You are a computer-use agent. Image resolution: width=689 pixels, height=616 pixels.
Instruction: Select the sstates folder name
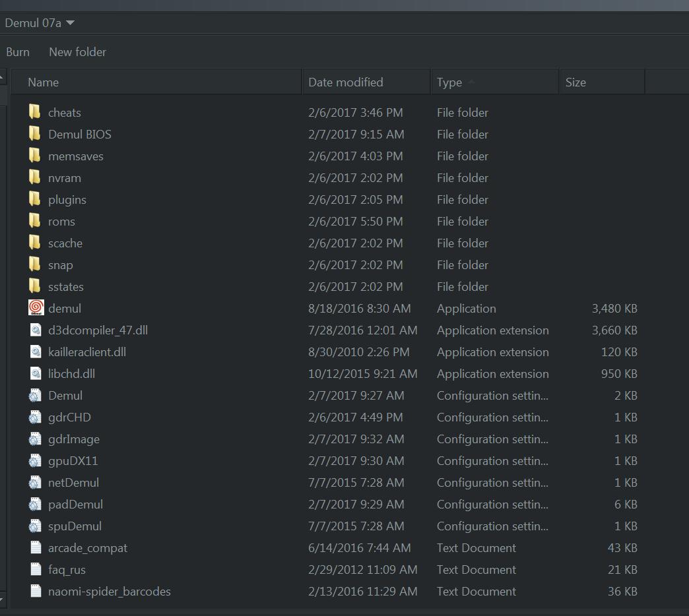(x=66, y=287)
